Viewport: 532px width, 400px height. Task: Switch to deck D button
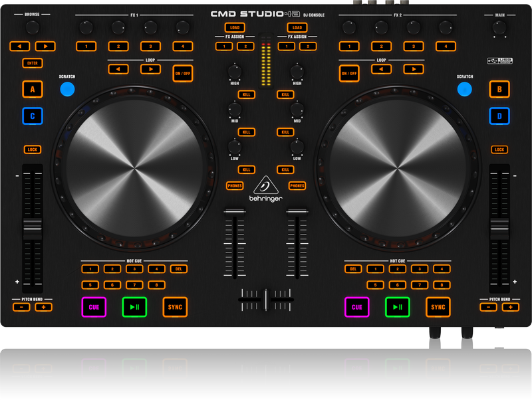(x=499, y=116)
